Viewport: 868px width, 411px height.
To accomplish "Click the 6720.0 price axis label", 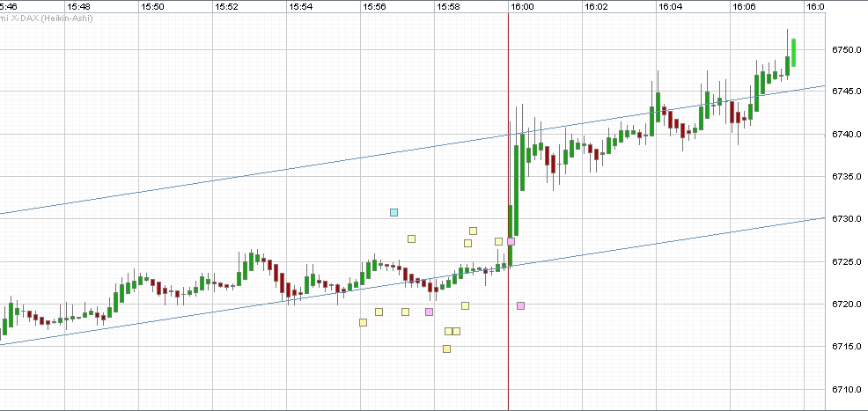I will (x=846, y=305).
